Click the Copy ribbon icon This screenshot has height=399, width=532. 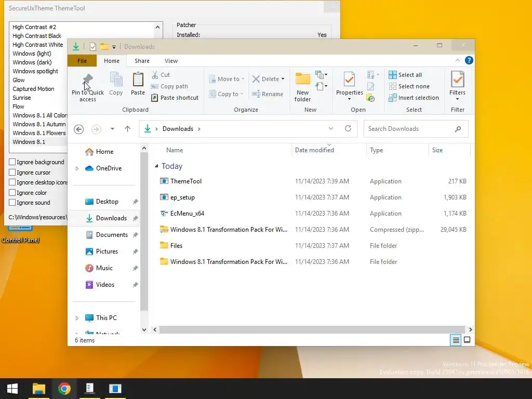tap(116, 79)
